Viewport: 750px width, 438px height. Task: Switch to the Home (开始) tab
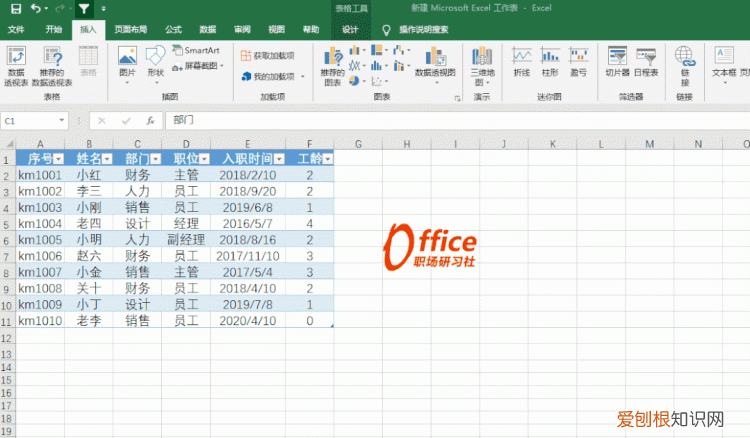(x=54, y=30)
